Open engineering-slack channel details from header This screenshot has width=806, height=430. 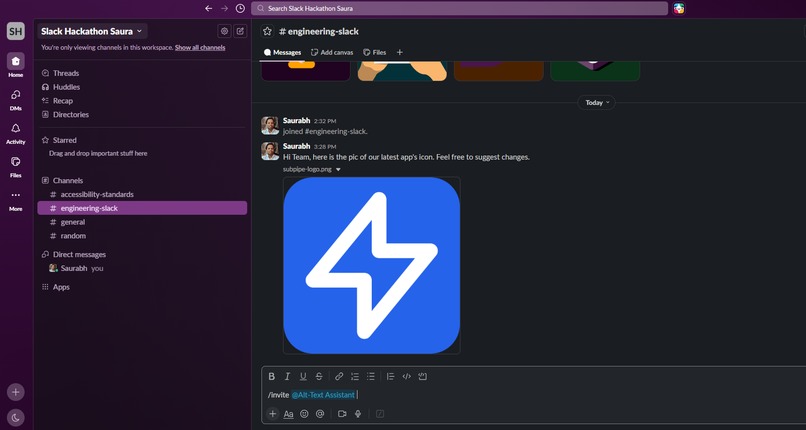pyautogui.click(x=319, y=31)
